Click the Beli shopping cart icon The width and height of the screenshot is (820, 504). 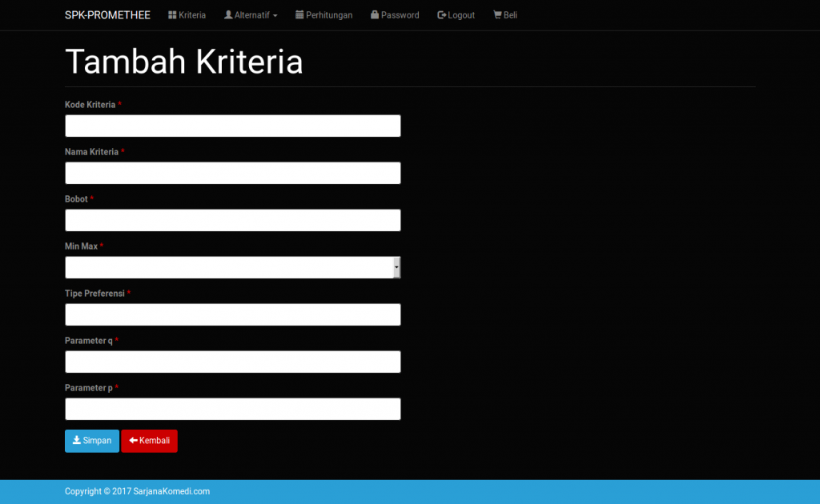[497, 15]
